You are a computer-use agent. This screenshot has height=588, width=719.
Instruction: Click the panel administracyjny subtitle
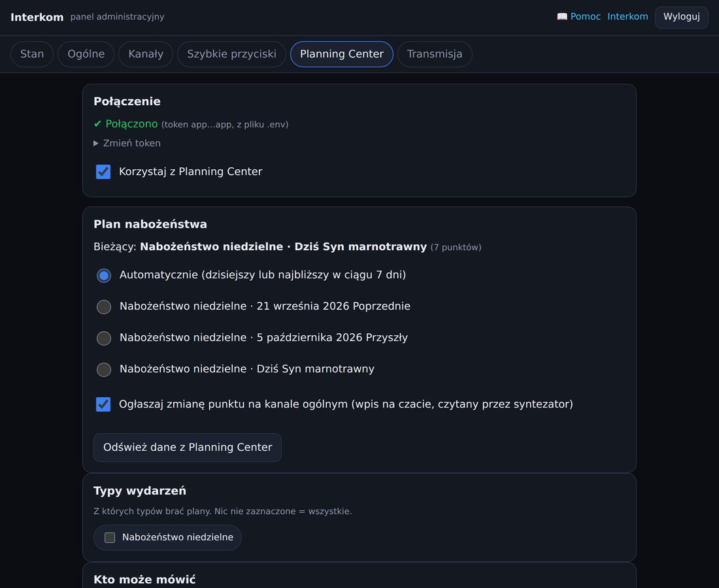[x=118, y=17]
